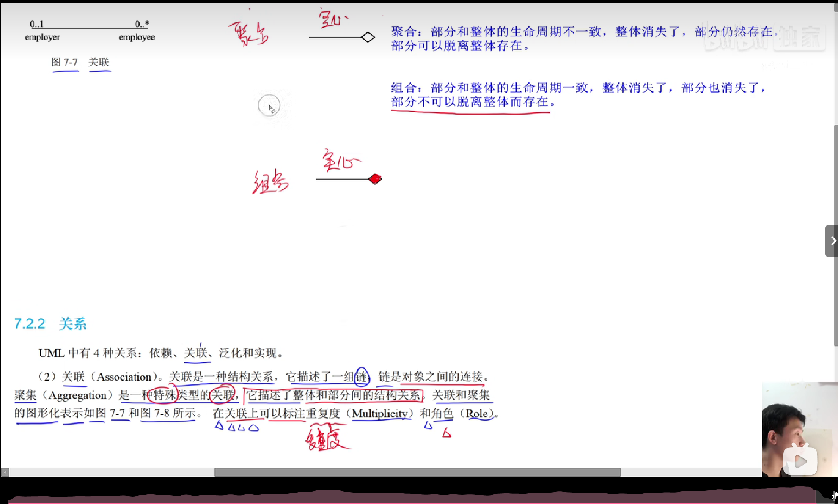Click the presenter webcam thumbnail

[x=786, y=427]
